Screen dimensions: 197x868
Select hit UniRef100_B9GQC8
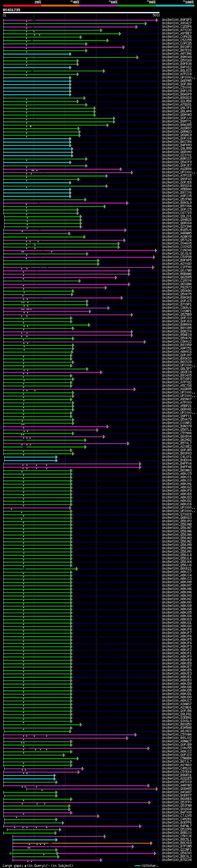177,98
